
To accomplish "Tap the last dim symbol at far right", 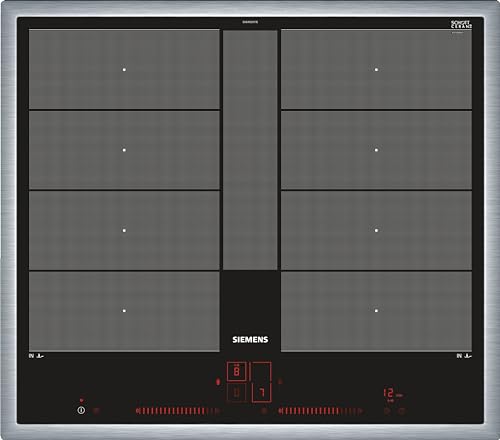I will pyautogui.click(x=402, y=411).
